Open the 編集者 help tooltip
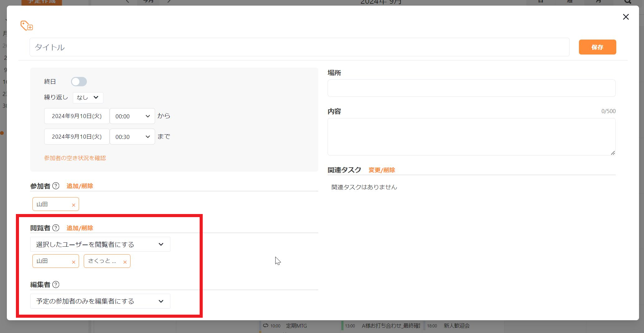 56,284
